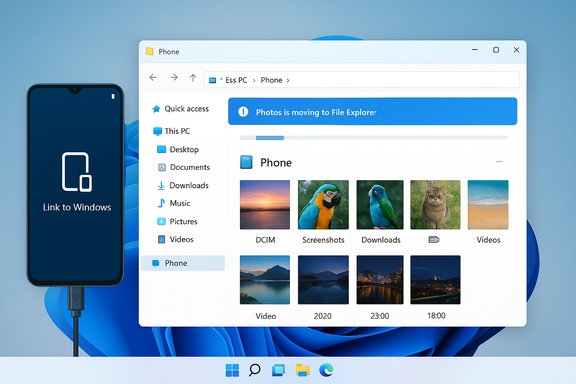Viewport: 576px width, 384px height.
Task: Collapse the Phone section with dash
Action: pyautogui.click(x=499, y=162)
